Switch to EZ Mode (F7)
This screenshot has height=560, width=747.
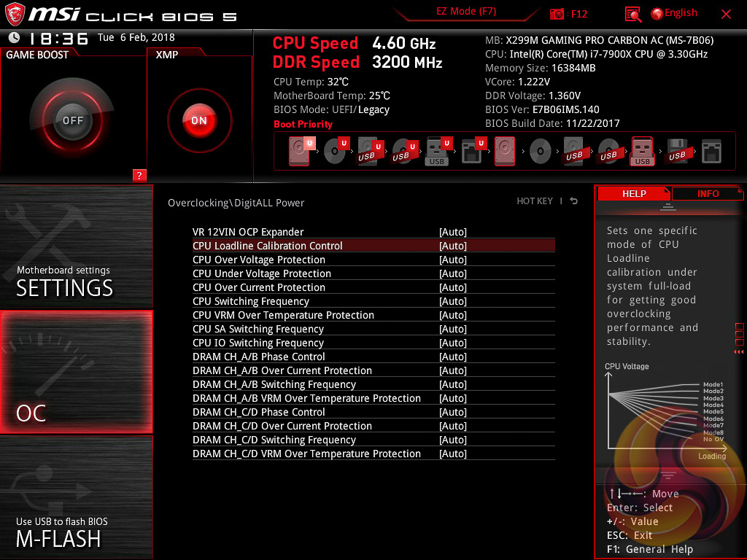pyautogui.click(x=466, y=12)
